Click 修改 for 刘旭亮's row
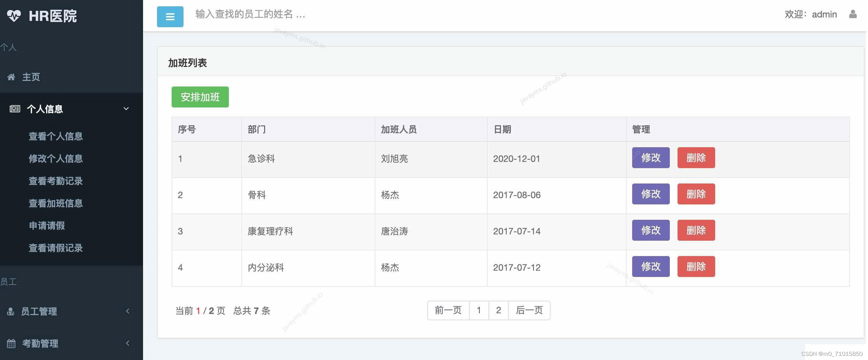 (x=651, y=158)
